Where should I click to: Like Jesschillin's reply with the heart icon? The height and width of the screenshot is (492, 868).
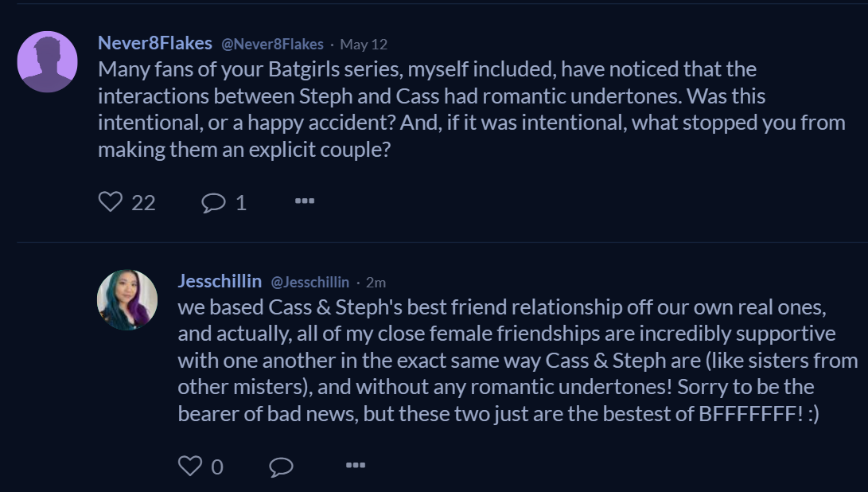click(x=189, y=465)
